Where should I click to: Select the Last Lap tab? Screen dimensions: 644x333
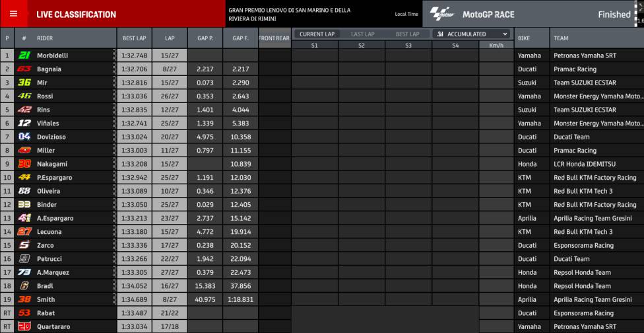click(x=363, y=34)
